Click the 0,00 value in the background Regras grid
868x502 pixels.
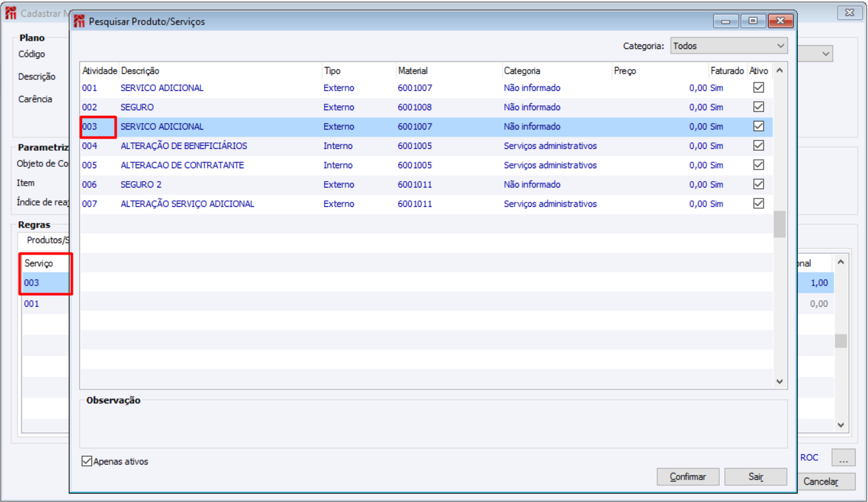pyautogui.click(x=819, y=304)
